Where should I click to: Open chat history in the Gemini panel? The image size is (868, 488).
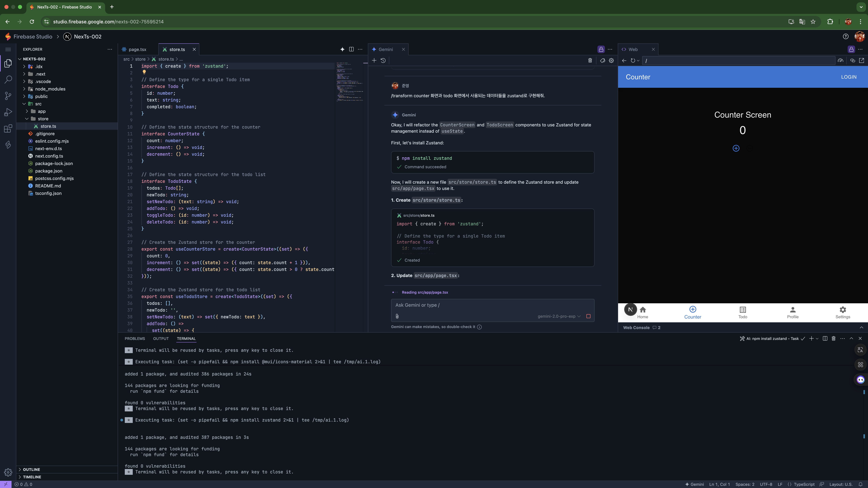point(383,61)
